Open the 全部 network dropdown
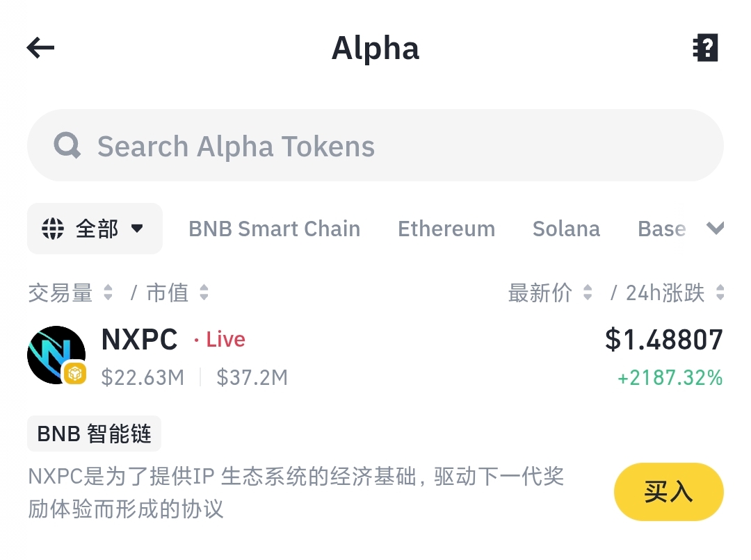The height and width of the screenshot is (560, 751). (x=95, y=229)
